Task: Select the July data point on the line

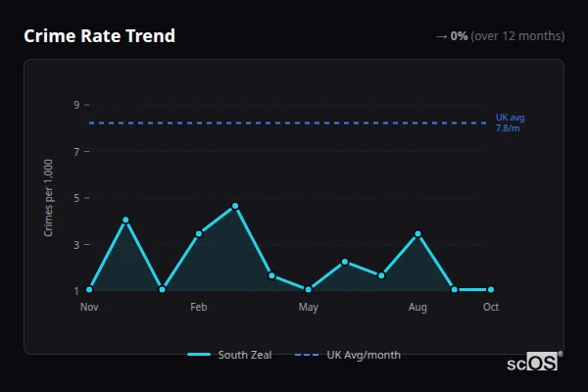Action: point(381,275)
